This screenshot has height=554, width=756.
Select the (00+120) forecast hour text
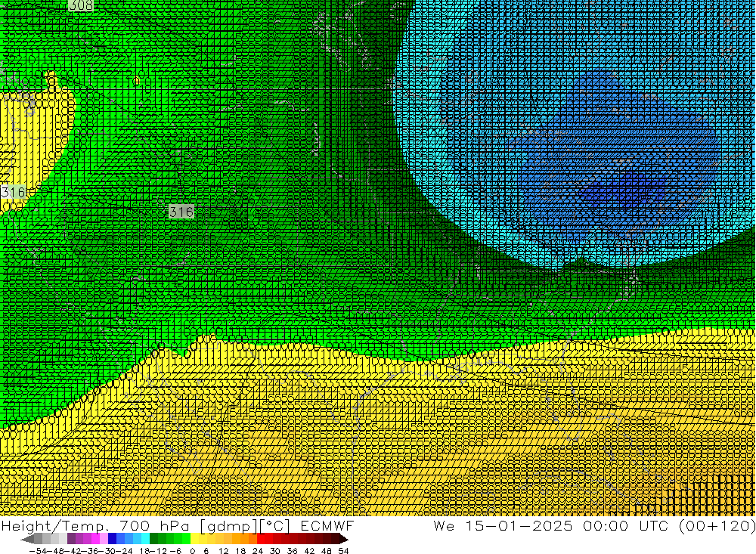717,525
